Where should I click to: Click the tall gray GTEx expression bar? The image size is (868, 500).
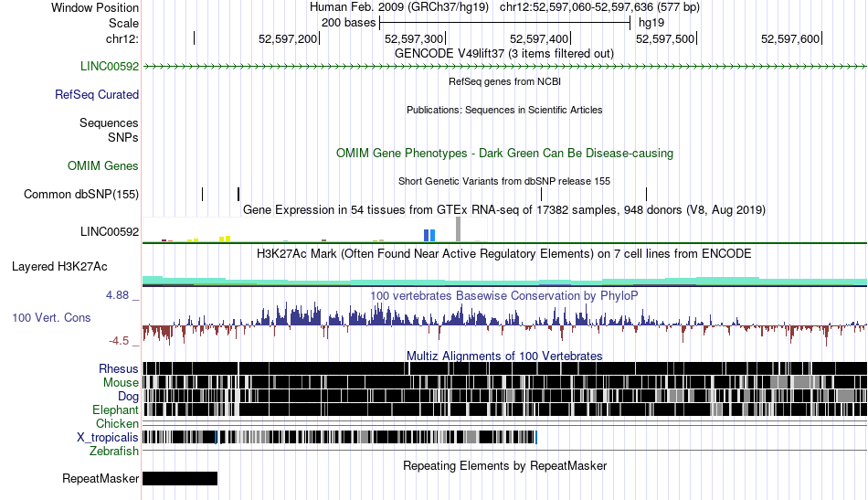click(x=458, y=229)
